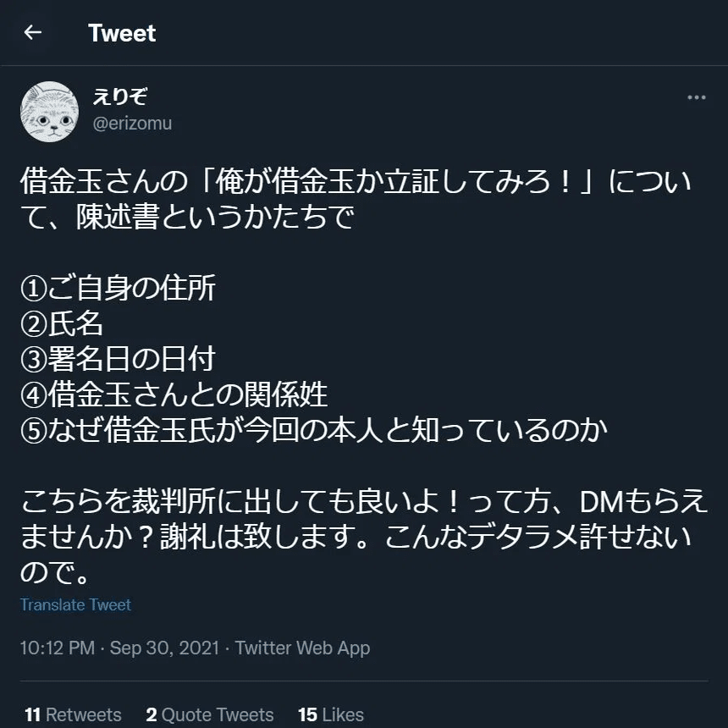728x728 pixels.
Task: Click Translate Tweet link
Action: click(75, 604)
